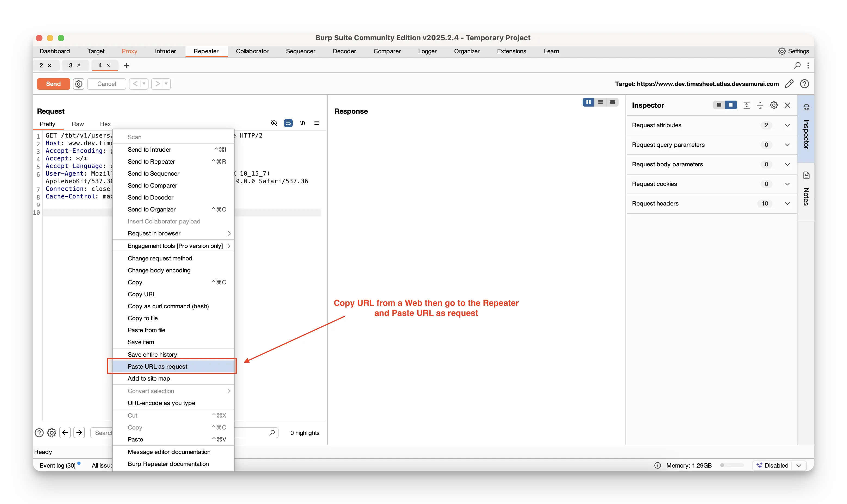Toggle hidden non-printable characters eye icon
Image resolution: width=847 pixels, height=504 pixels.
(274, 123)
